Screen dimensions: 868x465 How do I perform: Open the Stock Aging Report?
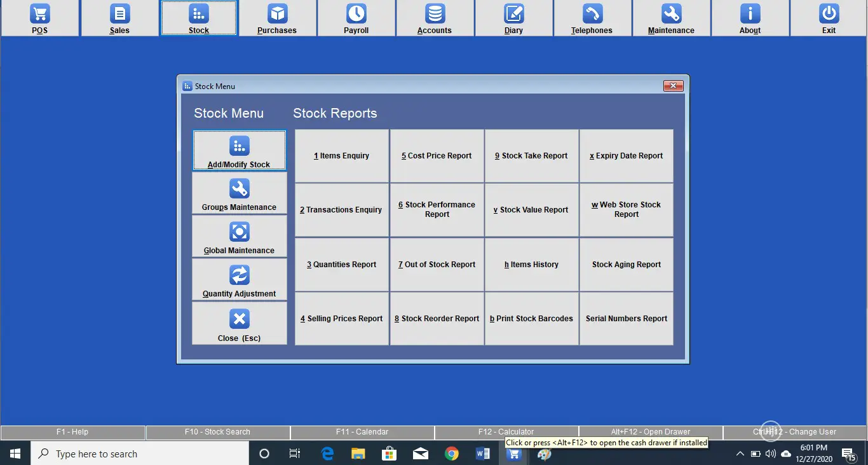click(627, 265)
